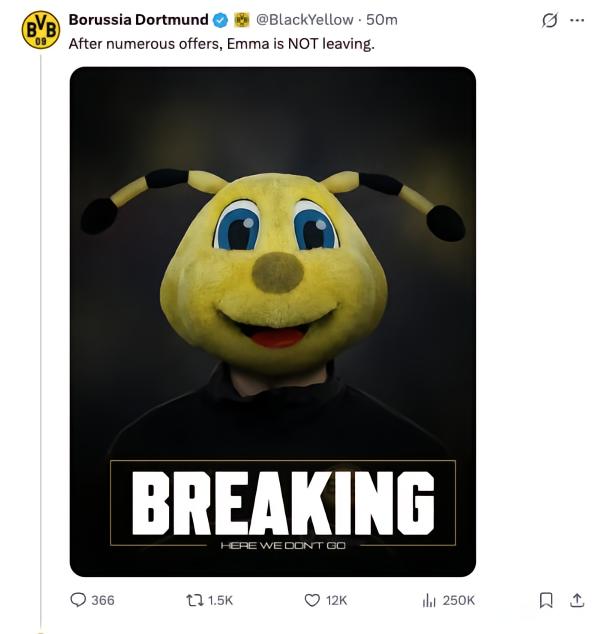This screenshot has width=600, height=634.
Task: Click the repost arrows icon
Action: pos(195,600)
